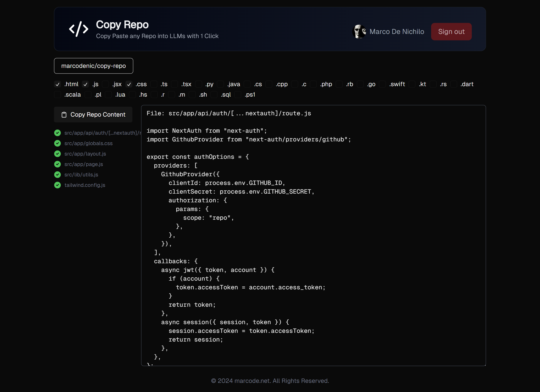
Task: Enable the .py file extension checkbox
Action: [198, 84]
